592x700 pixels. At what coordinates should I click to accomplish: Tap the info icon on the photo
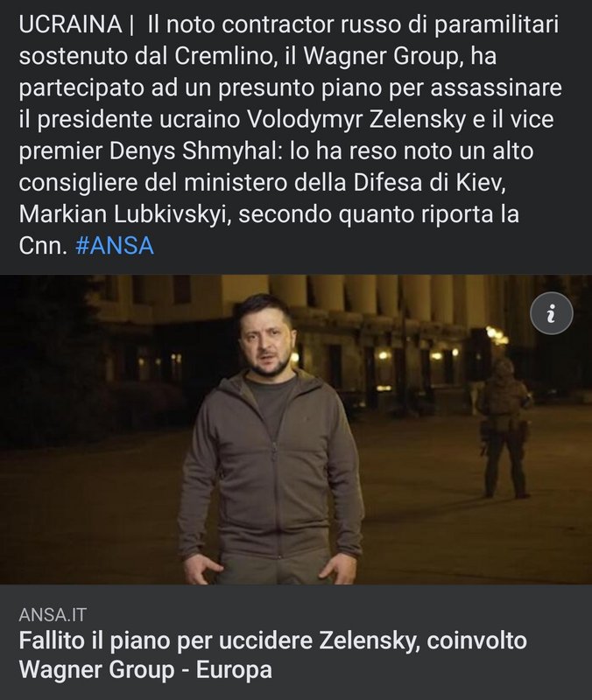552,313
